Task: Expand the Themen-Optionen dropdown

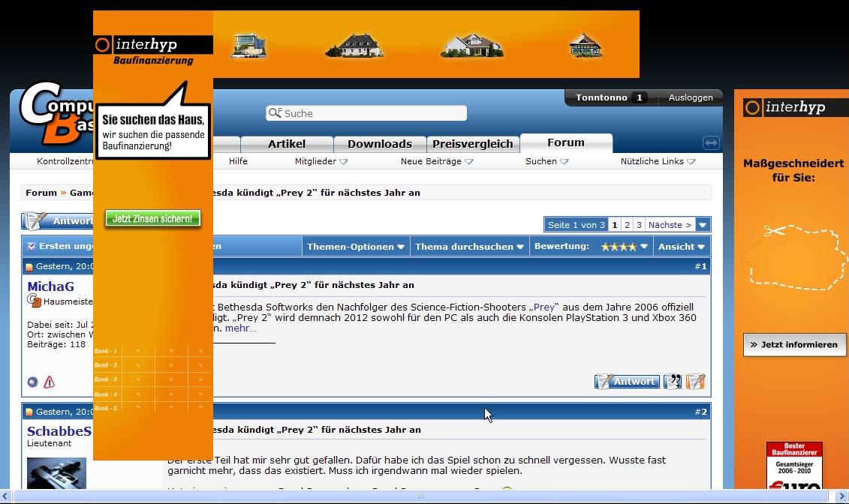Action: pos(356,247)
